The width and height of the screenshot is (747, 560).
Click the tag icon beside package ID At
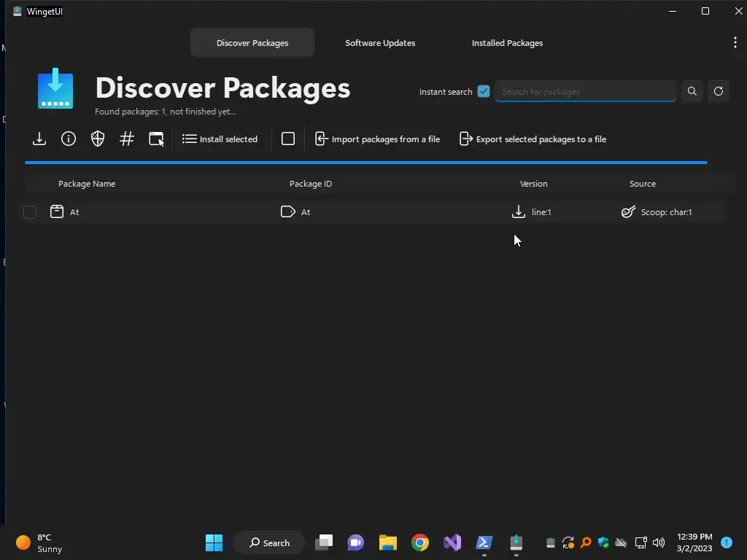point(287,211)
